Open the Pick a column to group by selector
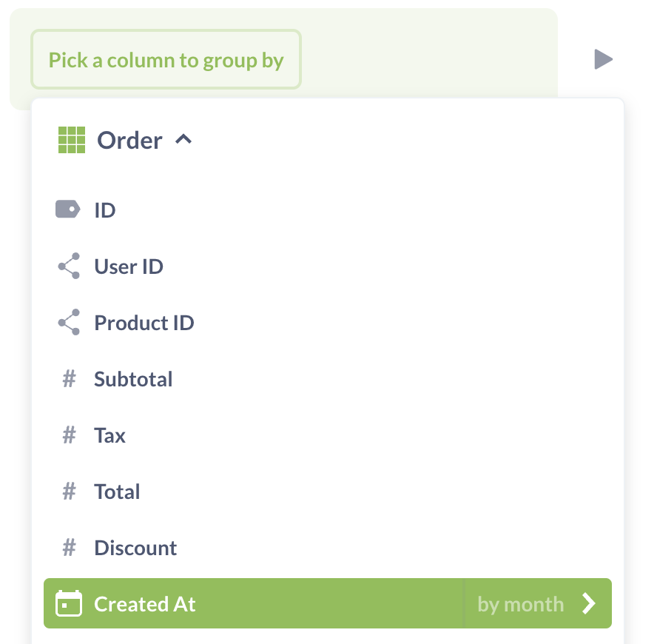Screen dimensions: 657x644 pyautogui.click(x=166, y=59)
